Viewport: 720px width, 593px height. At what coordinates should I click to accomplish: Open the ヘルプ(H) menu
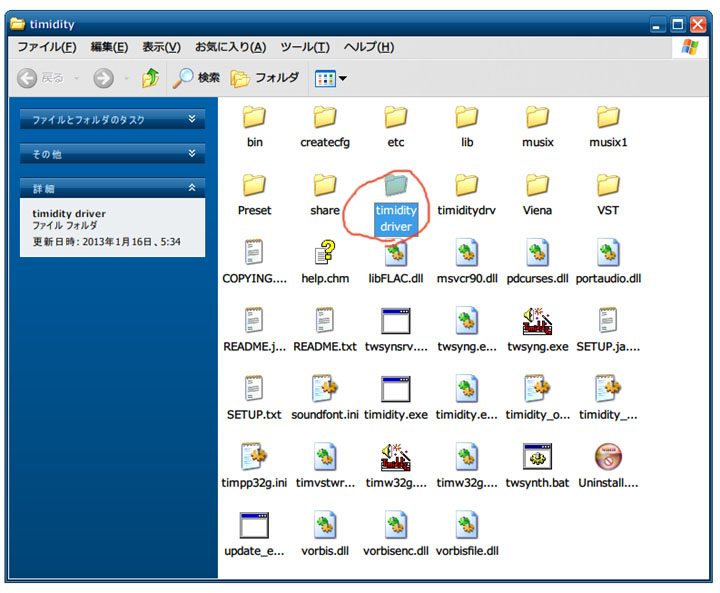pos(369,47)
